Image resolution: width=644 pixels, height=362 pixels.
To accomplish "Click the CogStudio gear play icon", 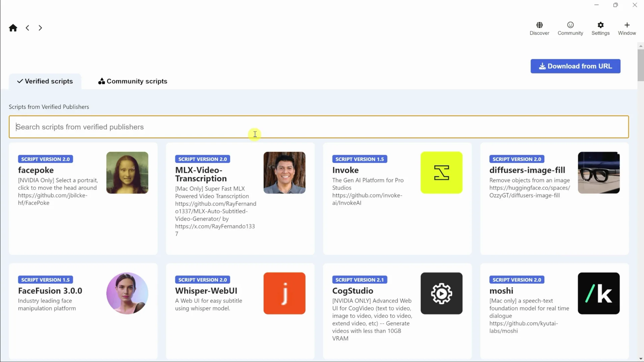I will (441, 293).
